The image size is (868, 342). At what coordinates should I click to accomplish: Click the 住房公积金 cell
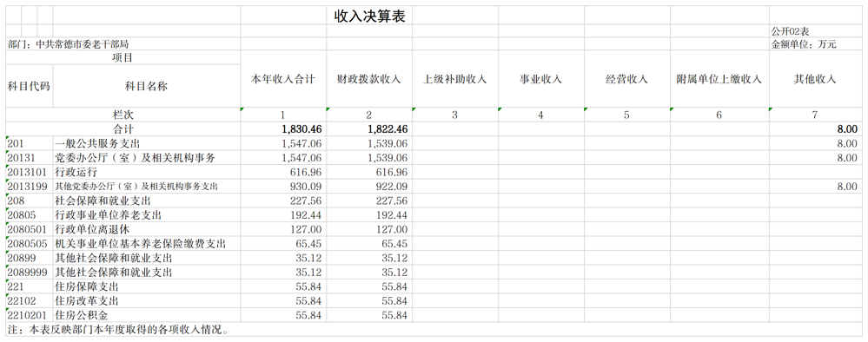(147, 316)
